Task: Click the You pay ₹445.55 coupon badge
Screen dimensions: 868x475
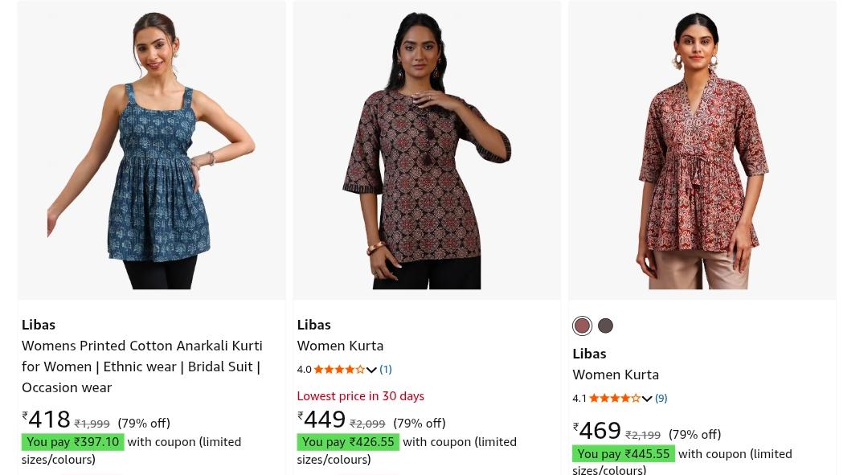Action: tap(624, 454)
